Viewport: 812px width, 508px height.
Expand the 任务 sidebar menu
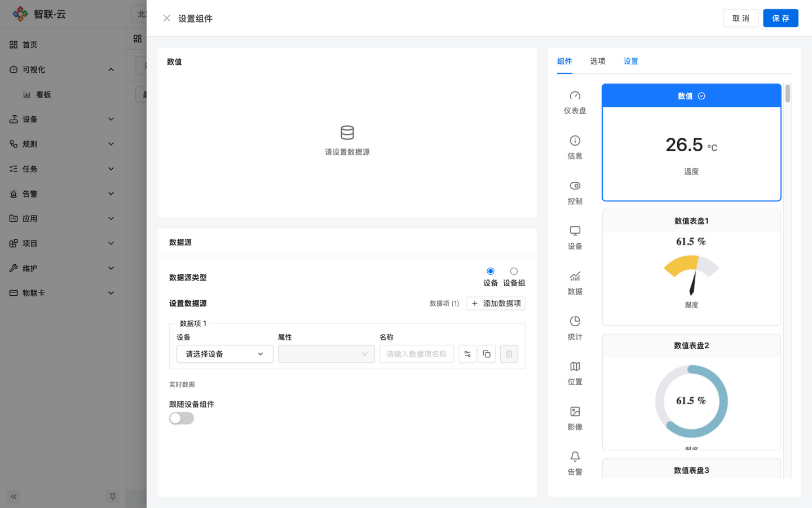pos(63,169)
